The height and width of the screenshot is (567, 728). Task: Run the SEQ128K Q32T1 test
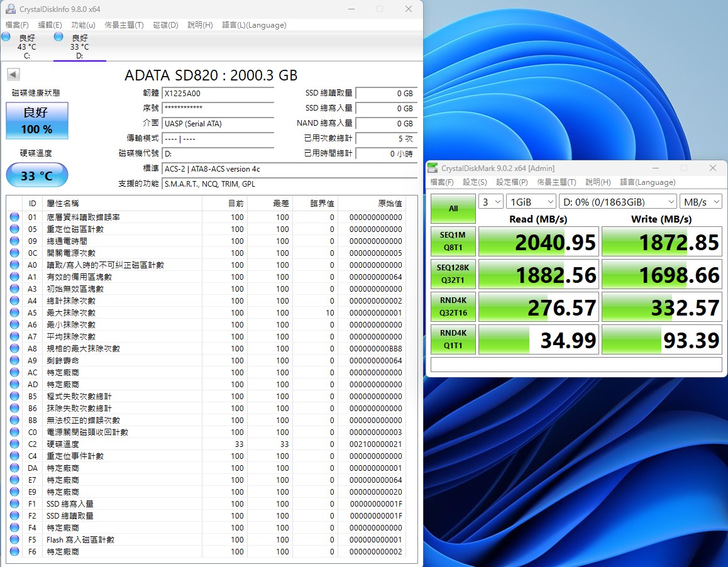point(453,274)
